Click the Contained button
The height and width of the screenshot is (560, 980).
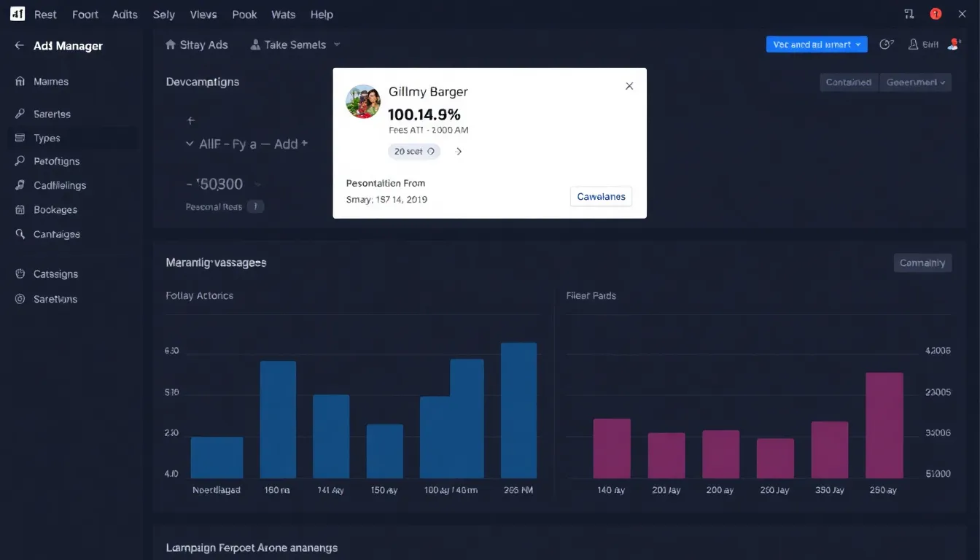pyautogui.click(x=849, y=82)
